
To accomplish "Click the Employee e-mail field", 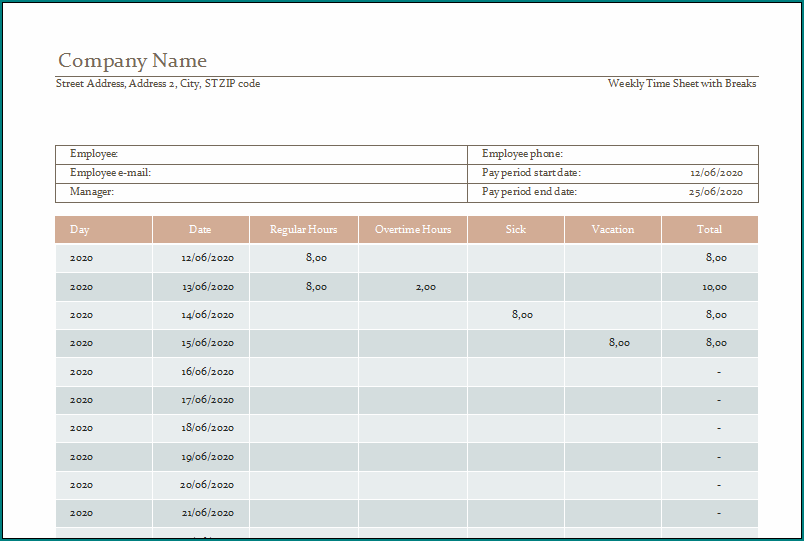I will [262, 173].
